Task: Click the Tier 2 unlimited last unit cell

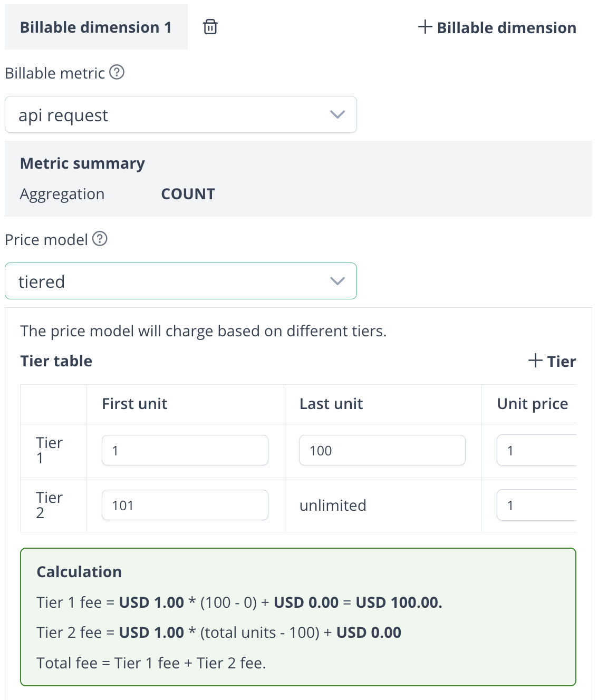Action: pos(333,505)
